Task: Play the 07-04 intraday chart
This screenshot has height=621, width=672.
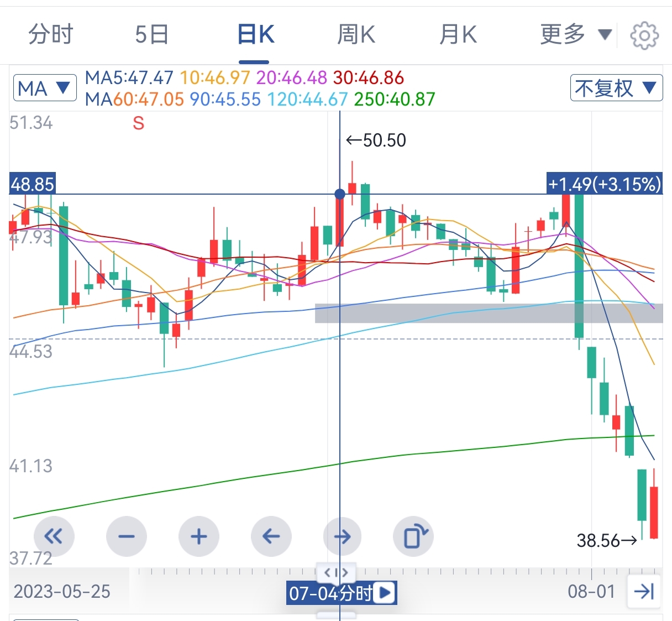Action: point(385,593)
